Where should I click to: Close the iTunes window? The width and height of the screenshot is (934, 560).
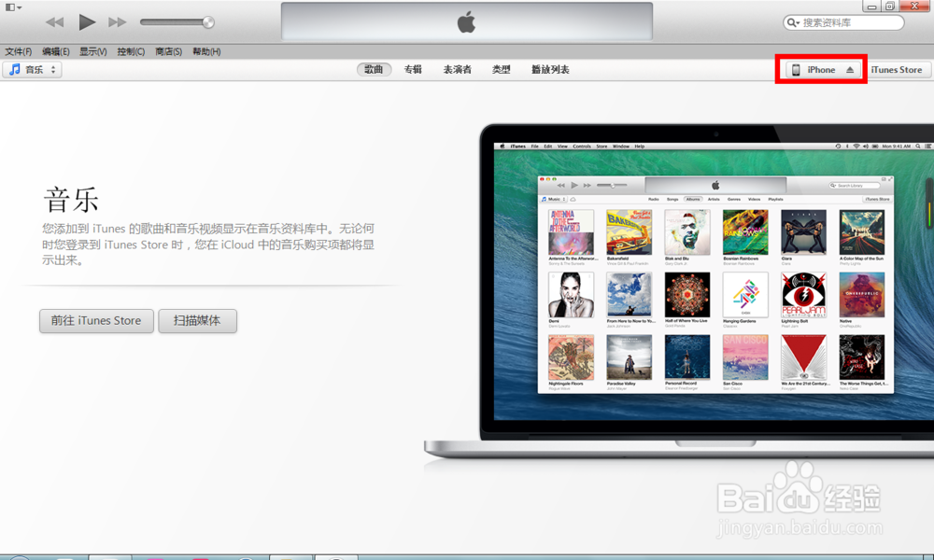[x=915, y=6]
